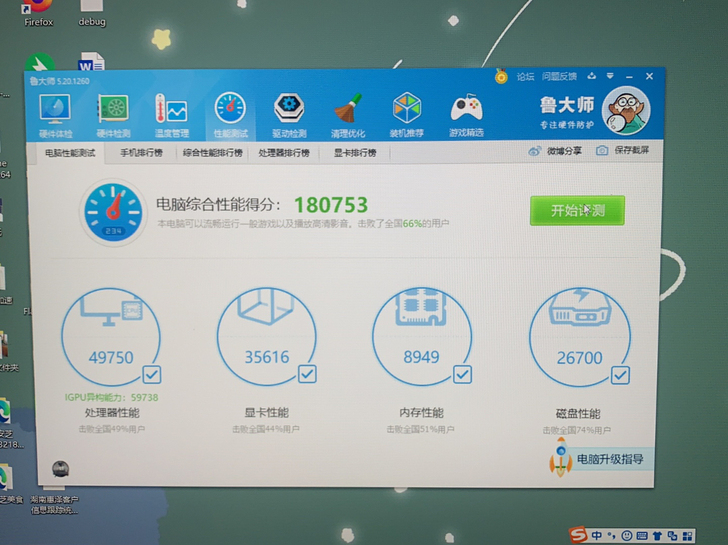
Task: Open the Firefox desktop shortcut
Action: tap(39, 13)
